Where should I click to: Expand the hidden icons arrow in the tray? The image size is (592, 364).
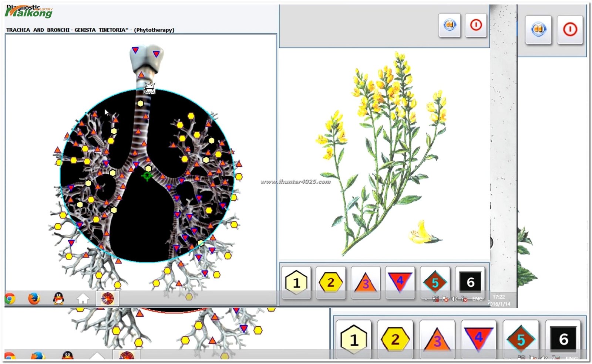point(425,299)
